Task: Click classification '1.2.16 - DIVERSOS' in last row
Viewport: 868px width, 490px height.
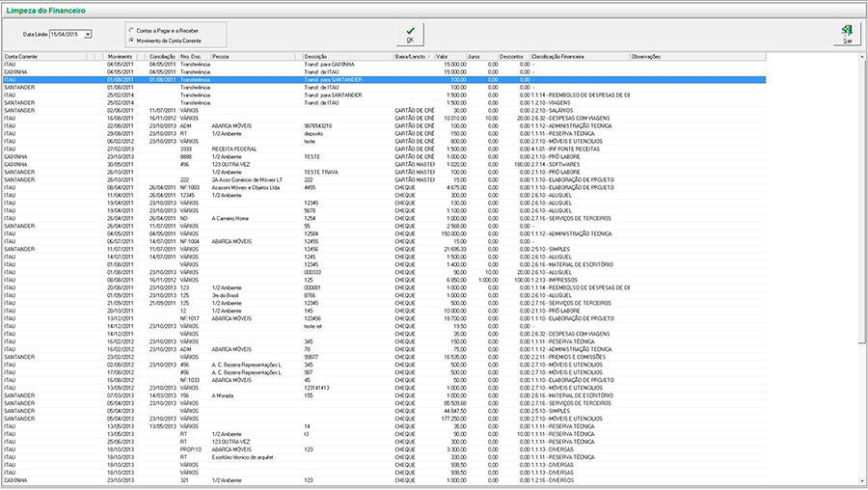Action: pos(553,480)
